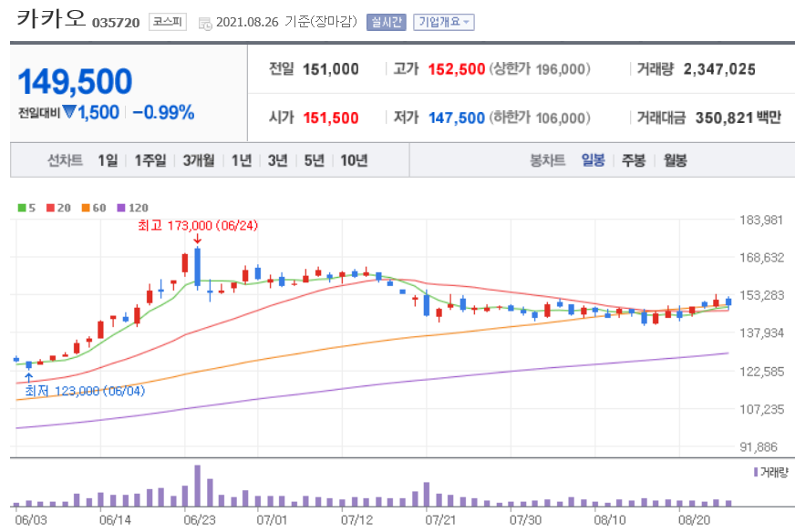Click the -0.99% change percentage

pos(163,112)
